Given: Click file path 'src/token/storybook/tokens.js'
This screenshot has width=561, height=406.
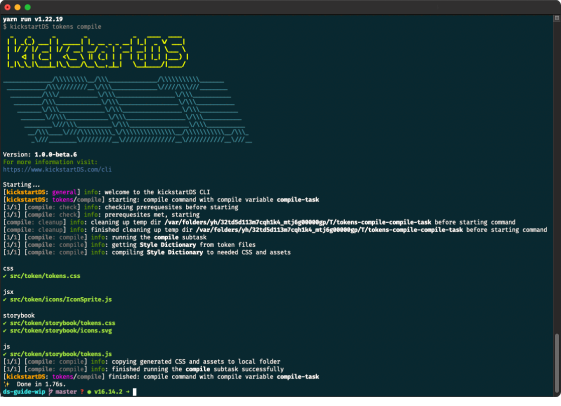Looking at the screenshot, I should tap(61, 354).
